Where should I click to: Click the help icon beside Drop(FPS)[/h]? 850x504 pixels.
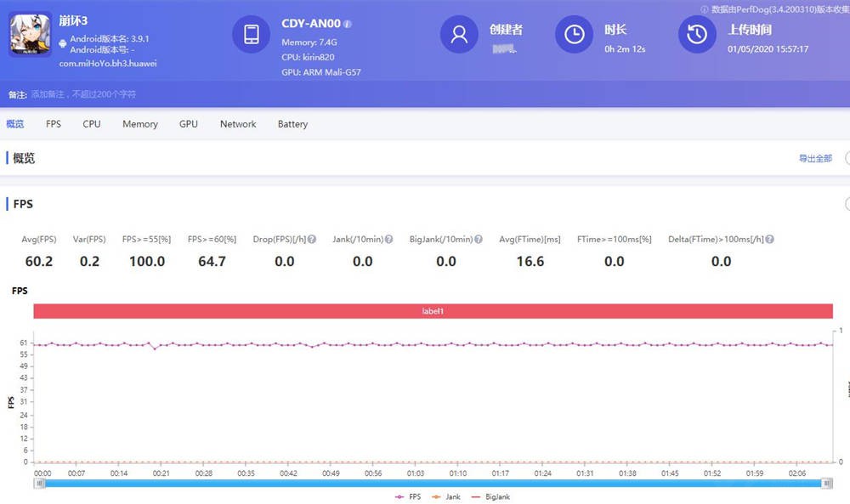point(311,239)
